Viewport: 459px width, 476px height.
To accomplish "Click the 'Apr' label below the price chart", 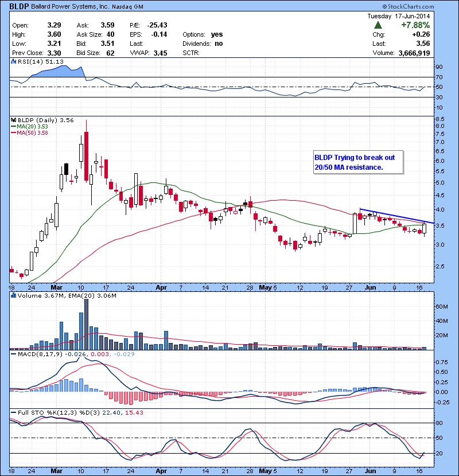I will (161, 287).
